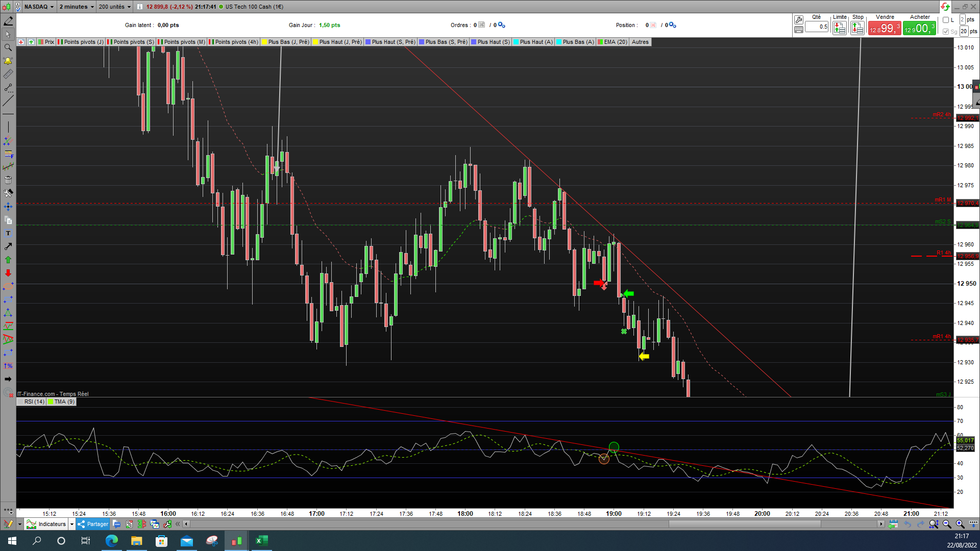Select the pencil draw tool in left toolbar
This screenshot has width=980, height=551.
(x=8, y=21)
